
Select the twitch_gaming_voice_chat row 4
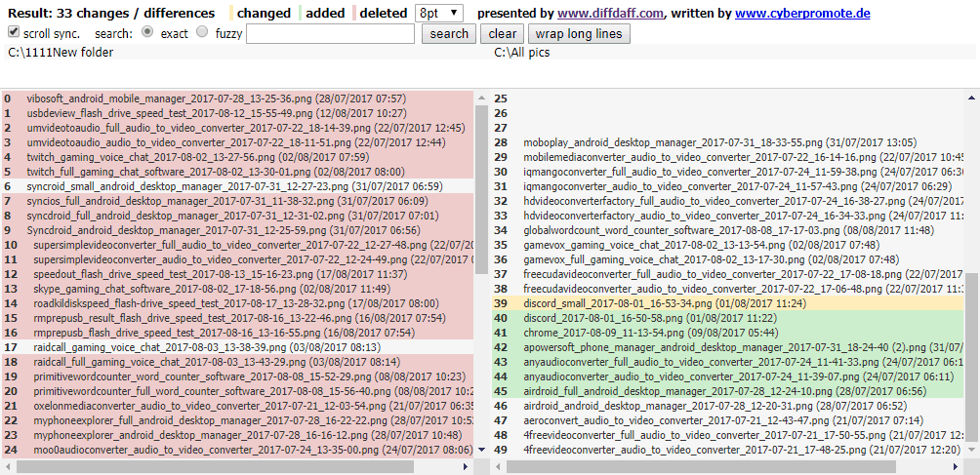click(237, 157)
